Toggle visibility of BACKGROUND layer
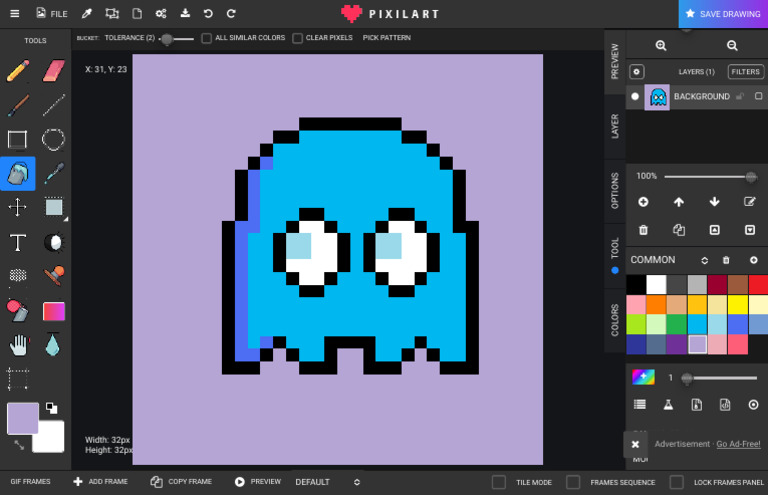 tap(635, 96)
